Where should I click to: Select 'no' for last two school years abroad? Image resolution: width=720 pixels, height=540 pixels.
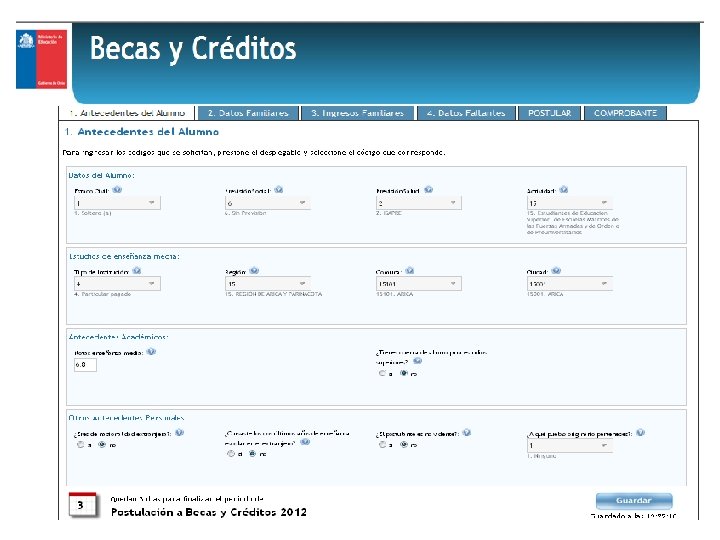point(253,454)
